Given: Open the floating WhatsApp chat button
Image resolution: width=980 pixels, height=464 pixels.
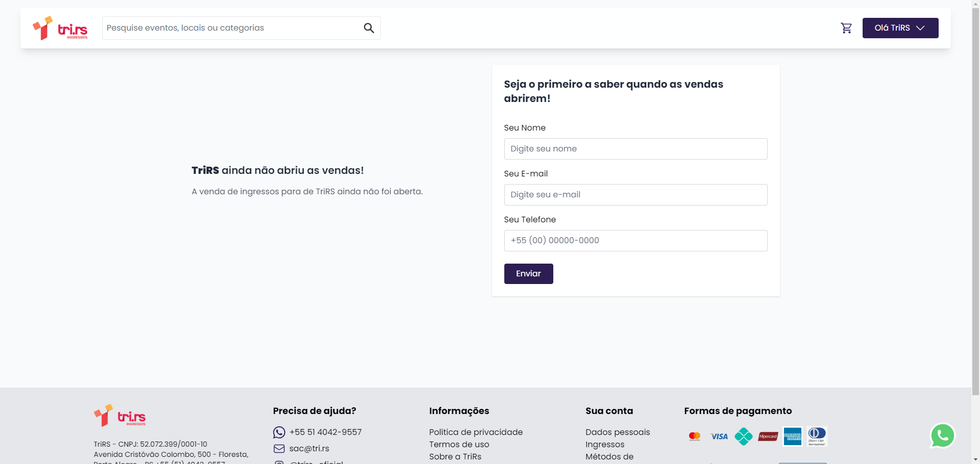Looking at the screenshot, I should (943, 436).
